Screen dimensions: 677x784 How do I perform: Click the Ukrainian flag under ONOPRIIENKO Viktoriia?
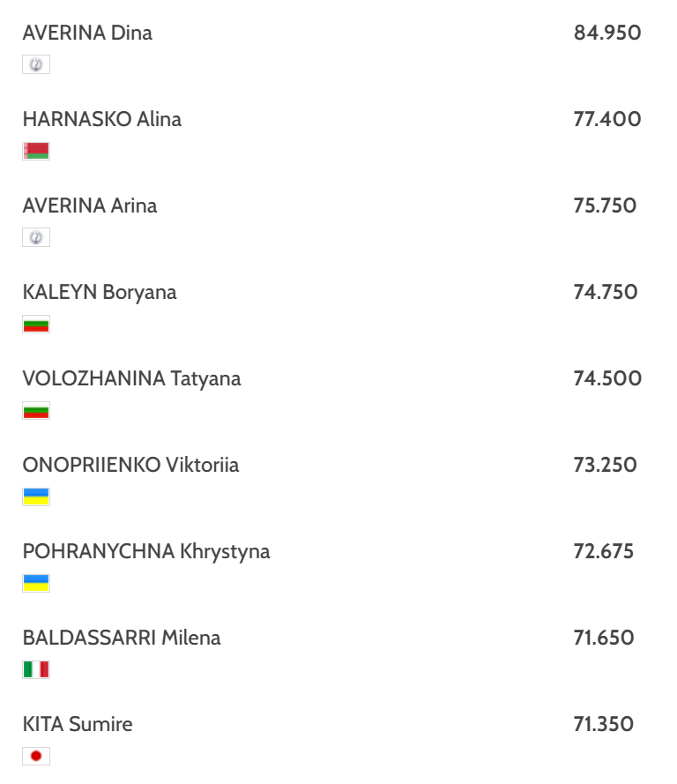pos(36,497)
